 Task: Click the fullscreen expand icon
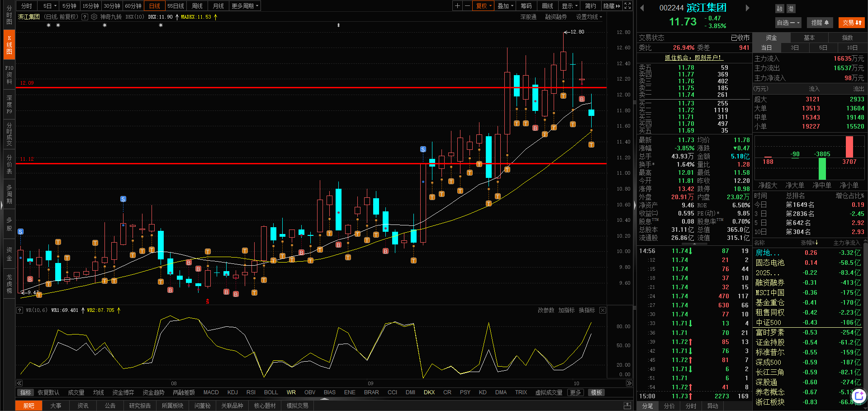(x=627, y=6)
